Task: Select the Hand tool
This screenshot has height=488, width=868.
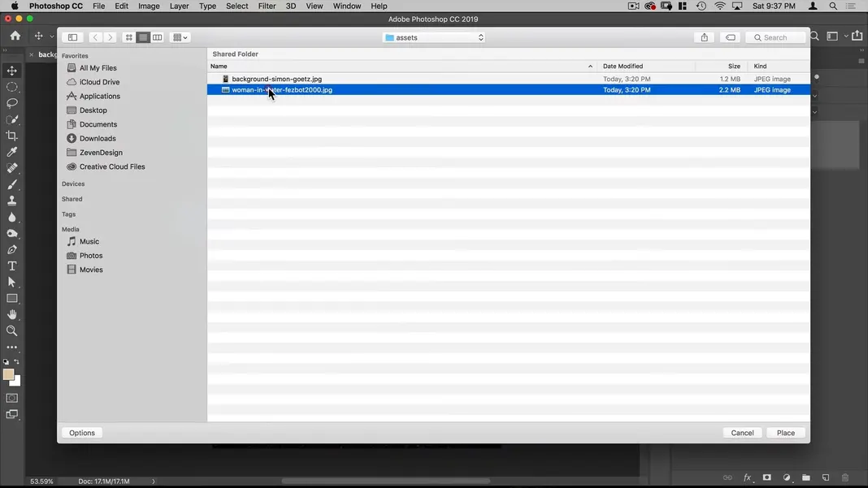Action: (11, 314)
